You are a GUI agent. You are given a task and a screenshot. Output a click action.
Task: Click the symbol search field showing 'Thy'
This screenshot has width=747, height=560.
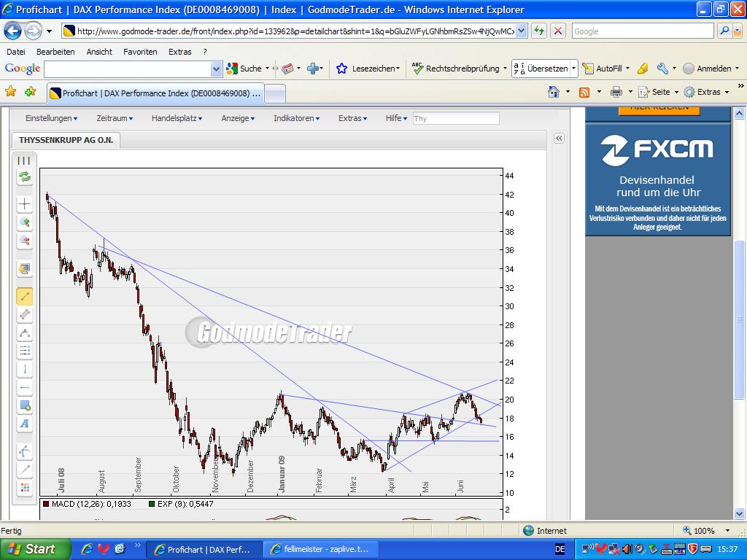(456, 118)
